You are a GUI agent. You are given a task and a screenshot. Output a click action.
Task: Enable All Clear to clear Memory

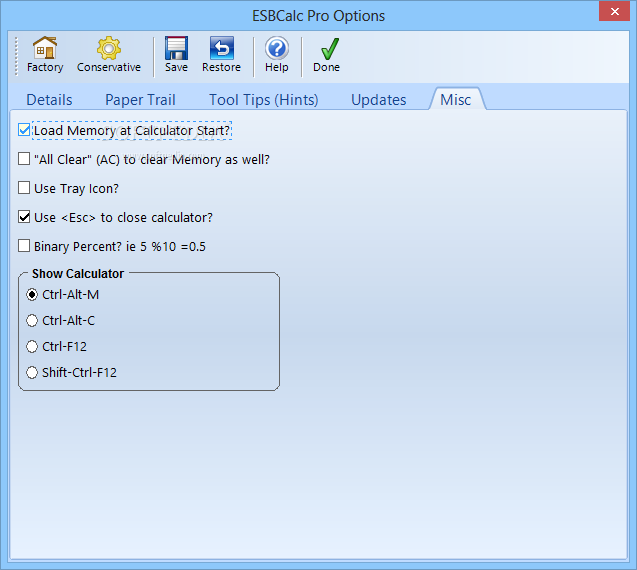(x=24, y=159)
